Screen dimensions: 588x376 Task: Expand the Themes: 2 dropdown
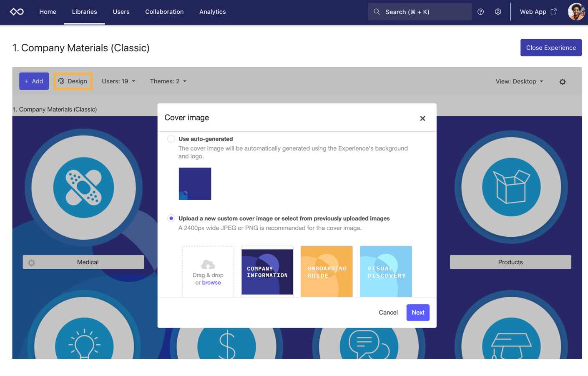tap(168, 81)
